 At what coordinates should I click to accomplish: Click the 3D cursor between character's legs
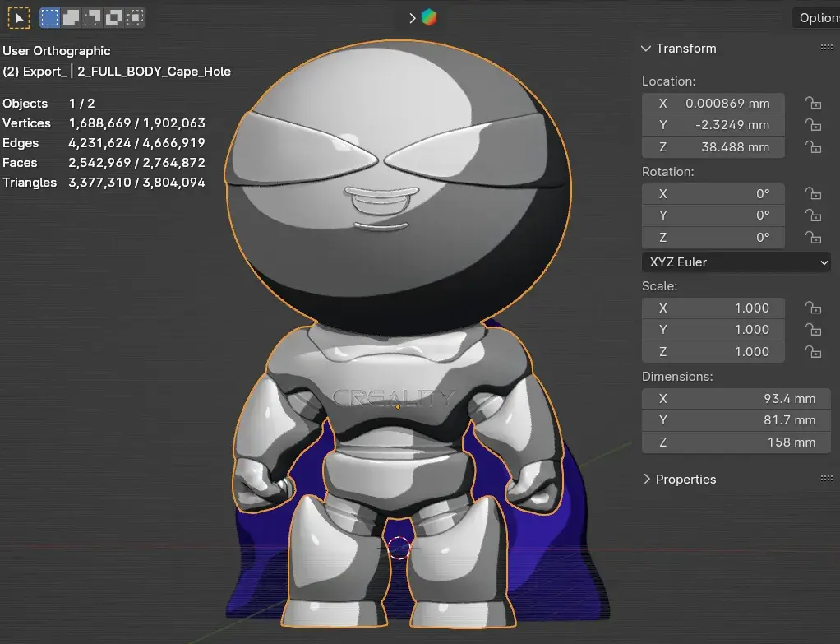(x=399, y=548)
